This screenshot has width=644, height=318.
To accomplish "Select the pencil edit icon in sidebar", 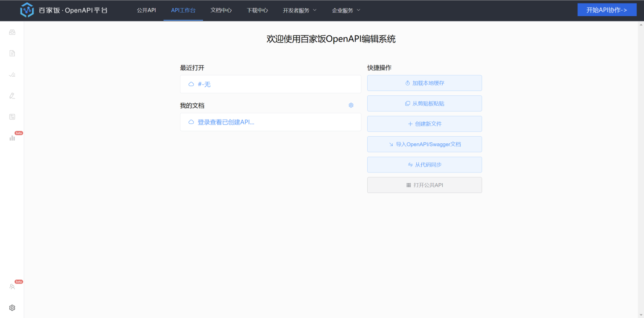I will (12, 95).
